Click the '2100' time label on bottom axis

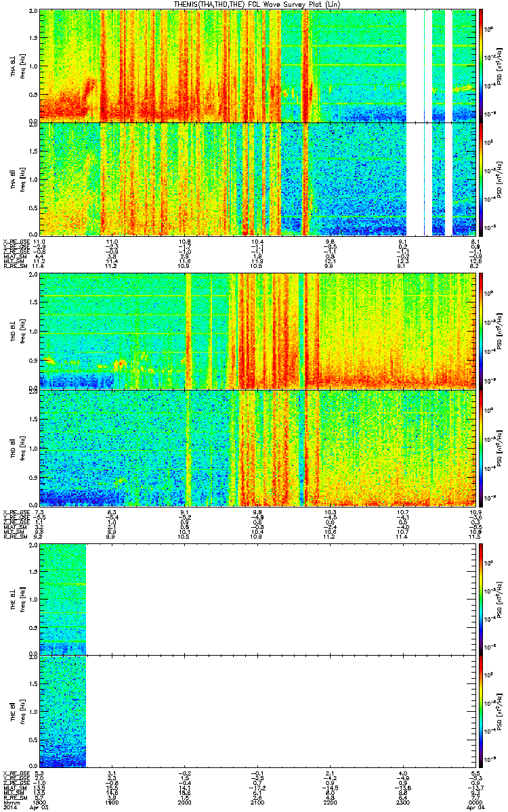click(257, 803)
